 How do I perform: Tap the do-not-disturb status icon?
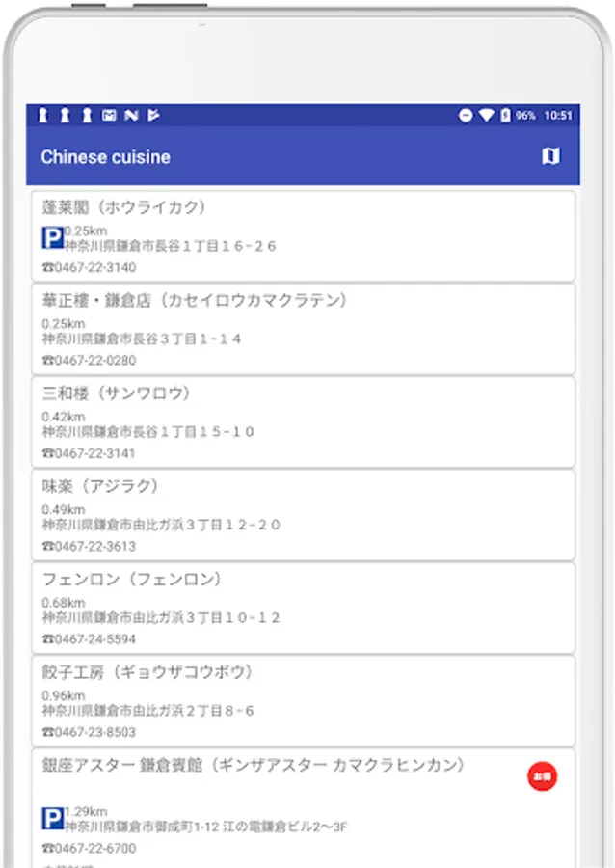tap(467, 115)
